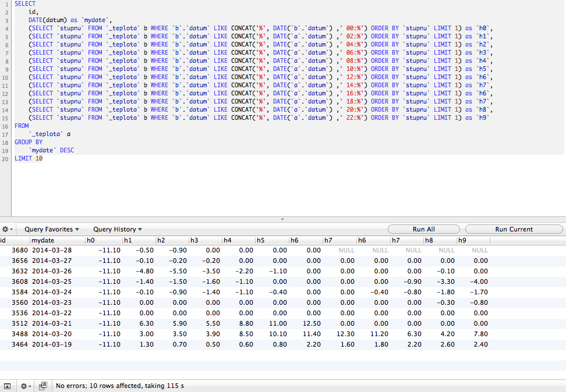Image resolution: width=566 pixels, height=392 pixels.
Task: Click the id cell 3464
Action: (x=19, y=344)
